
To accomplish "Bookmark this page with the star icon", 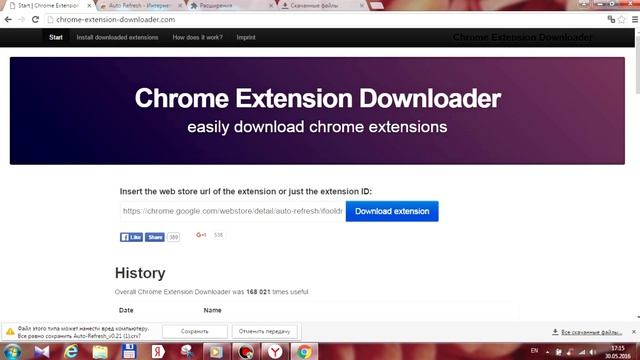I will point(622,20).
